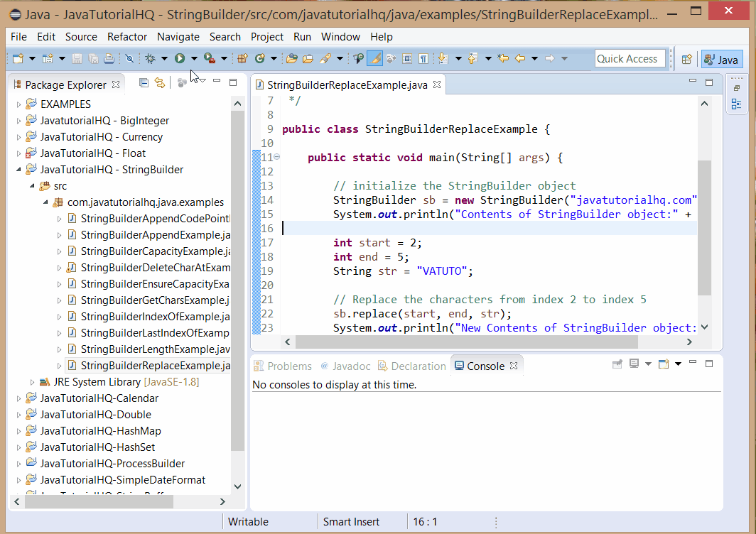Toggle the Mark Occurrences highlighter icon
Viewport: 756px width, 534px height.
click(375, 58)
